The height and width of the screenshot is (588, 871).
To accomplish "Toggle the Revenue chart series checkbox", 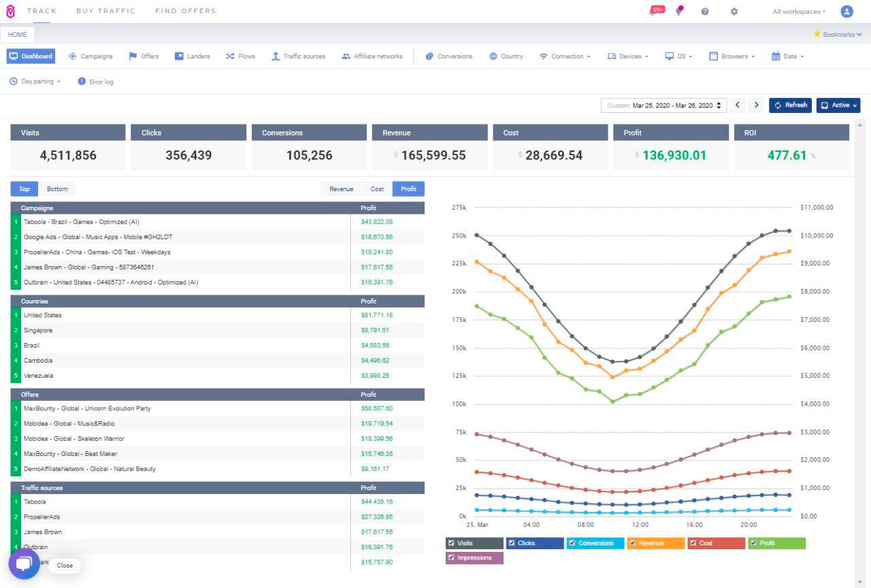I will point(633,543).
